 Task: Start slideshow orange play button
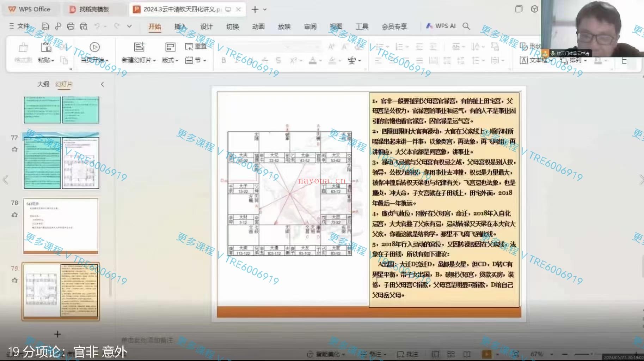click(486, 354)
